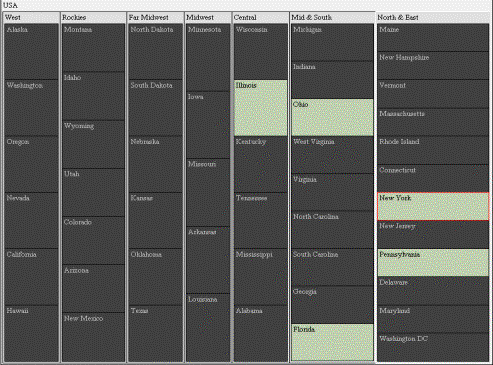Click the USA root title

pyautogui.click(x=10, y=5)
